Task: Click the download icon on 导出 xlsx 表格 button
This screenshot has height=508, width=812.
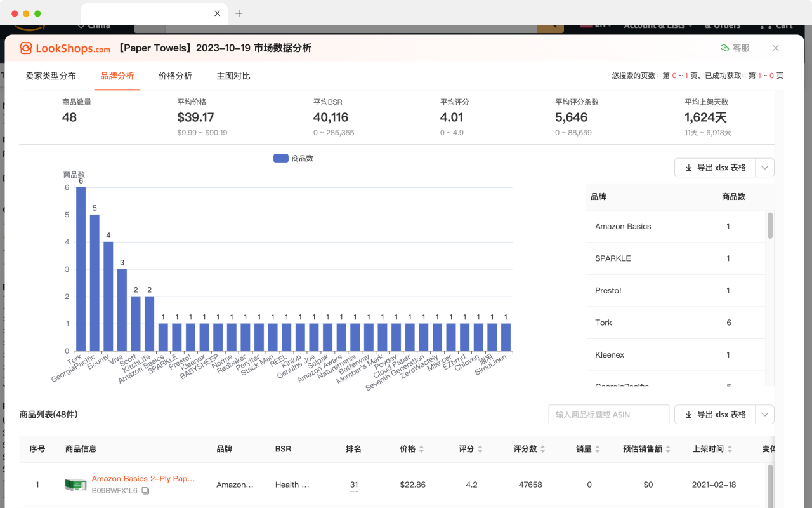Action: click(x=688, y=167)
